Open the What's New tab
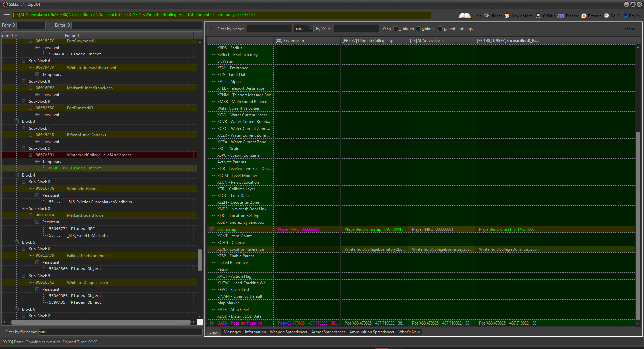644x349 pixels. pos(409,332)
